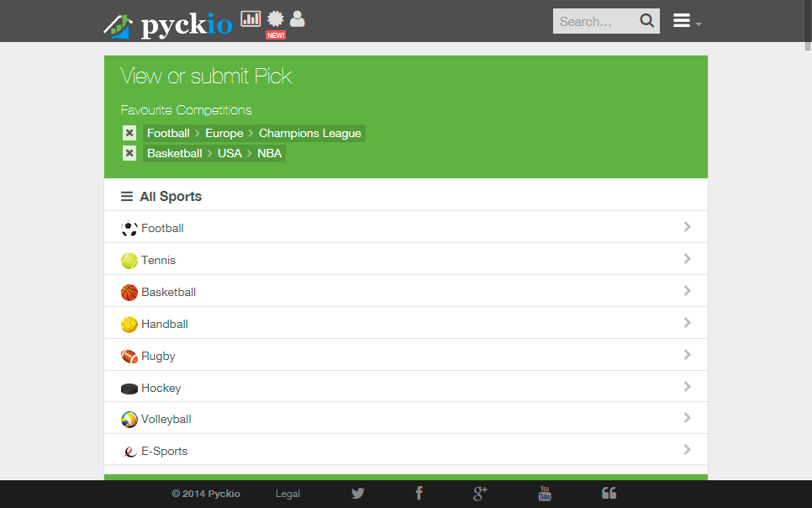Click the volleyball icon
812x508 pixels.
coord(129,420)
